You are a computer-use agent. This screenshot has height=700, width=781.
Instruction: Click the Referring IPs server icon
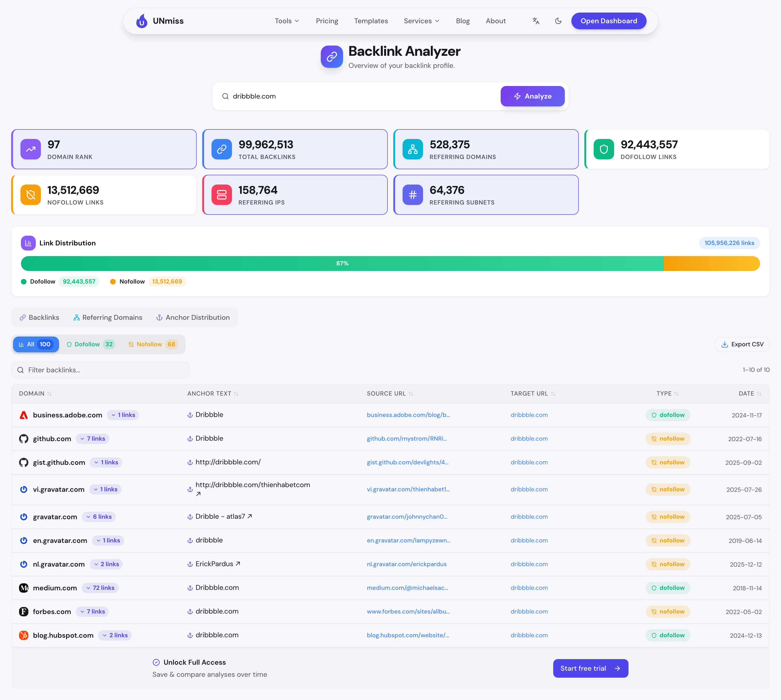tap(222, 195)
